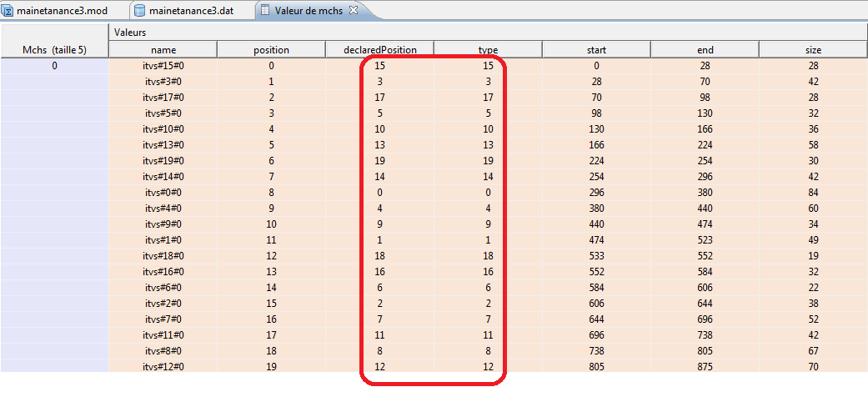
Task: Click the declaredPosition column header
Action: click(x=379, y=50)
